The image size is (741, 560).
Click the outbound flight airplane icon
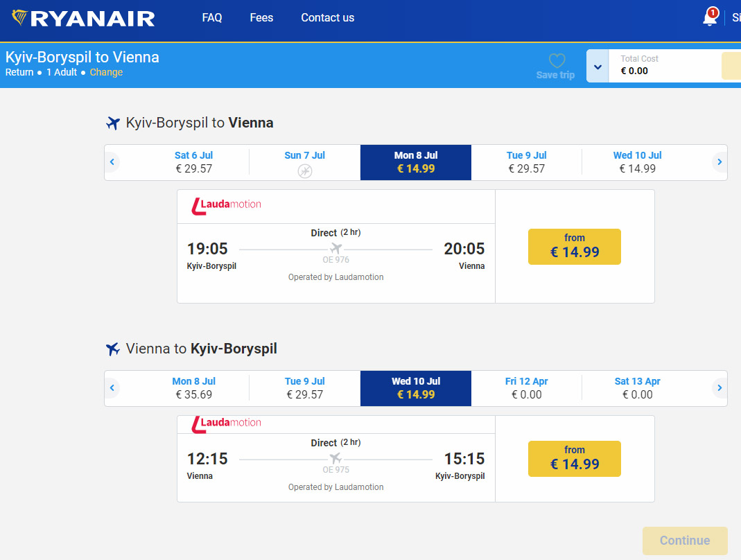[x=113, y=123]
